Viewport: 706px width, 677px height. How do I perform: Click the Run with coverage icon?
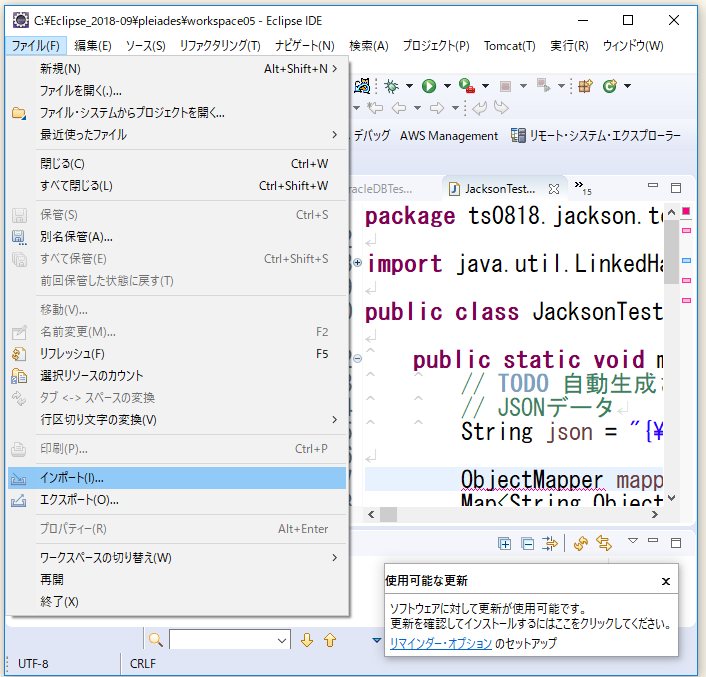point(466,86)
